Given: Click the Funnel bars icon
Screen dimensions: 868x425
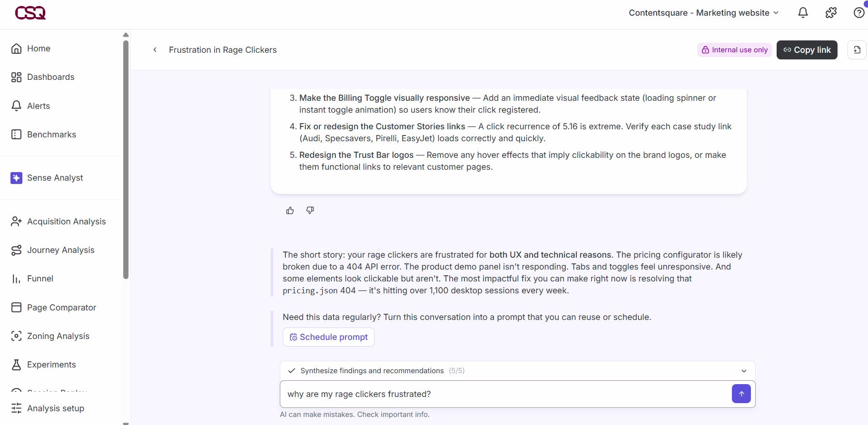Looking at the screenshot, I should 16,279.
